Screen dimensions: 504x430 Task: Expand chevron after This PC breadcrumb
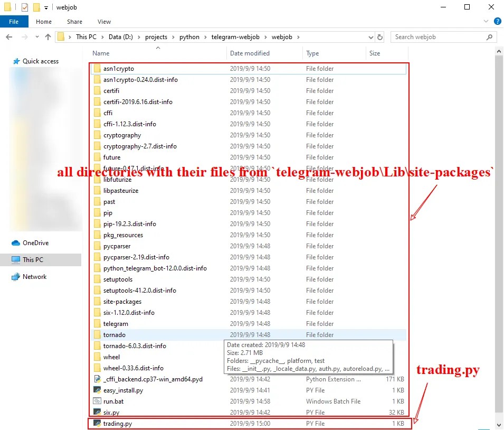102,38
